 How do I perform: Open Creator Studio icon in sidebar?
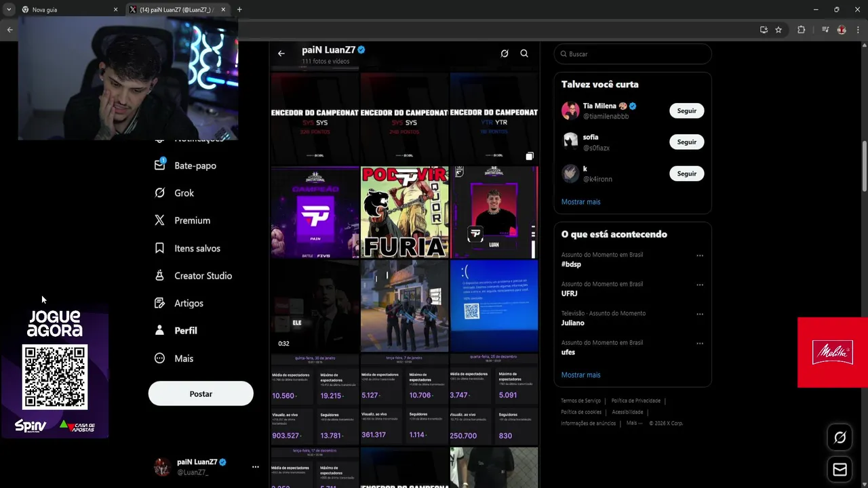[159, 275]
